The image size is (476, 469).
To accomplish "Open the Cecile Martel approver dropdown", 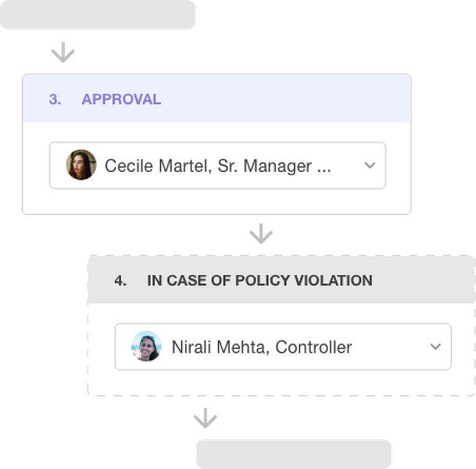I will 217,166.
